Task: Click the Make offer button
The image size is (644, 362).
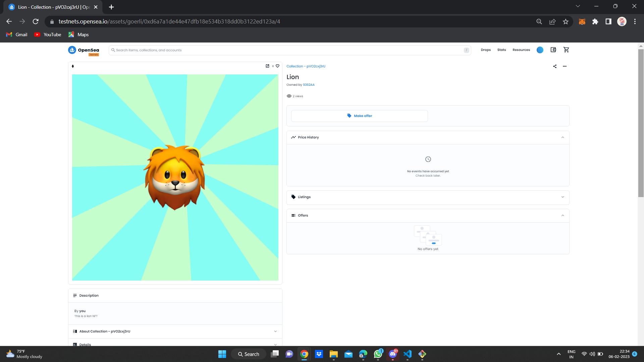Action: [359, 116]
